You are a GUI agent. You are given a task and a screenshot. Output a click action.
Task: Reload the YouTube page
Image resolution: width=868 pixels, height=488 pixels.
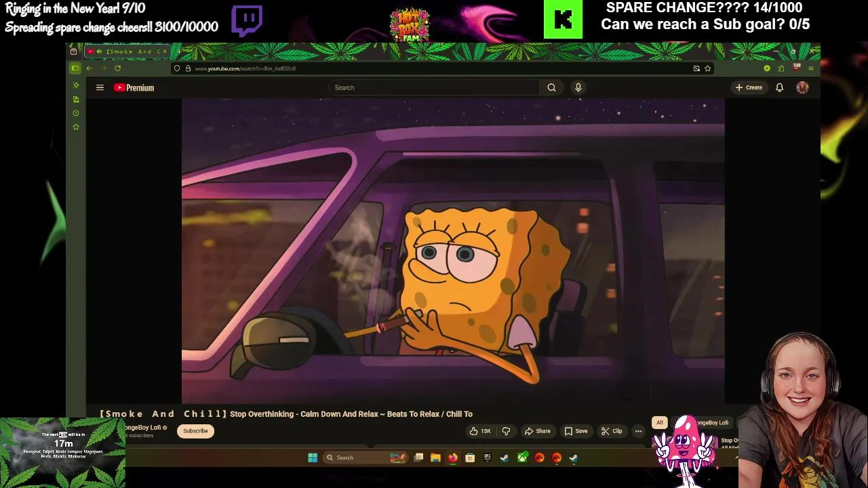pyautogui.click(x=117, y=68)
